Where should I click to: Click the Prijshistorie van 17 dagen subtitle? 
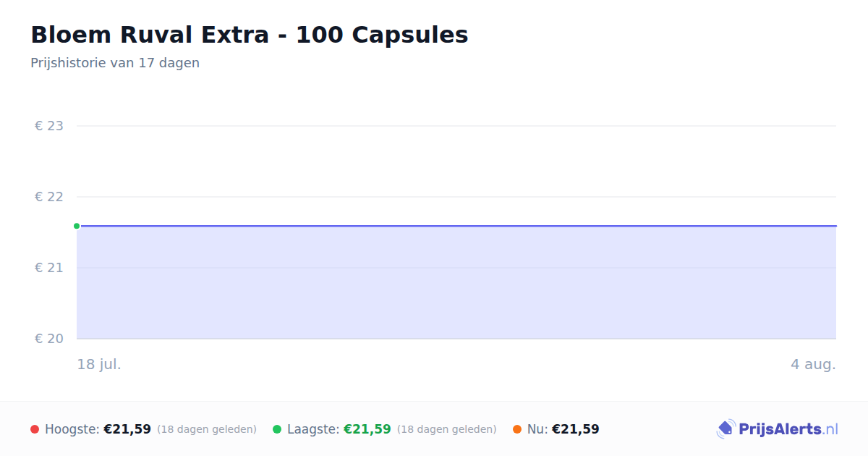coord(115,63)
